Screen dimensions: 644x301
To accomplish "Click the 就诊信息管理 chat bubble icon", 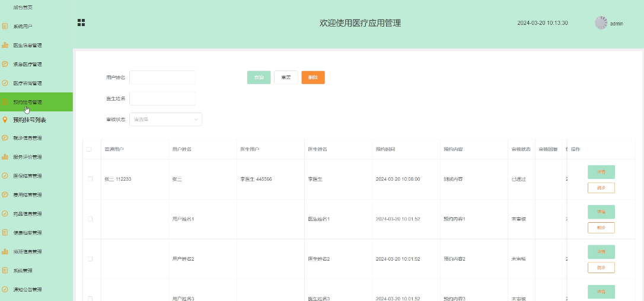I will (x=5, y=138).
